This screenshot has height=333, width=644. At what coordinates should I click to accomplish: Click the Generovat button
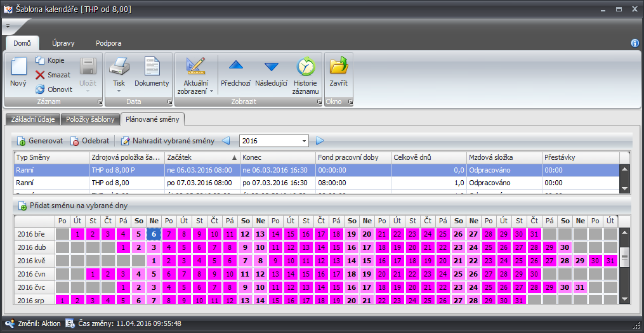[x=39, y=141]
